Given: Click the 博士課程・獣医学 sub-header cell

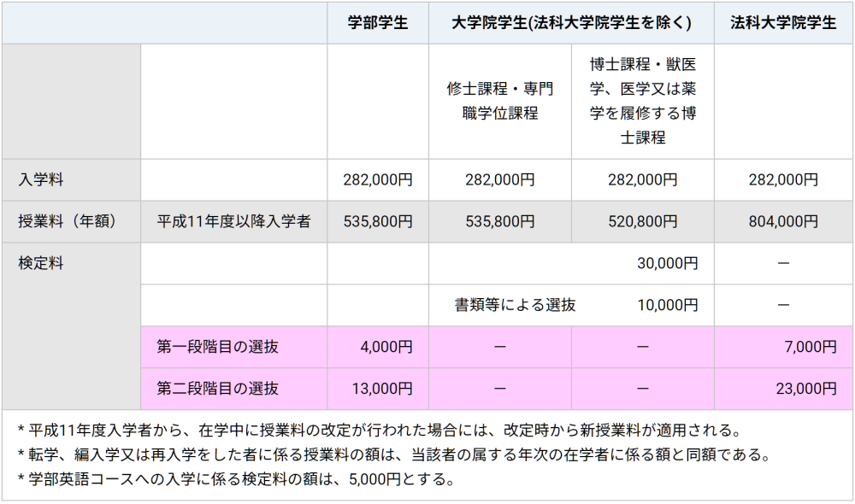Looking at the screenshot, I should (x=643, y=102).
